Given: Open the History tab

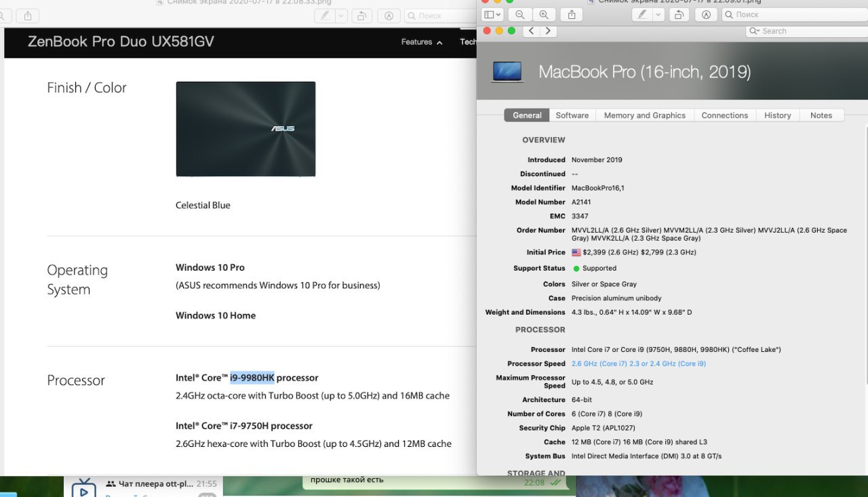Looking at the screenshot, I should pyautogui.click(x=778, y=115).
